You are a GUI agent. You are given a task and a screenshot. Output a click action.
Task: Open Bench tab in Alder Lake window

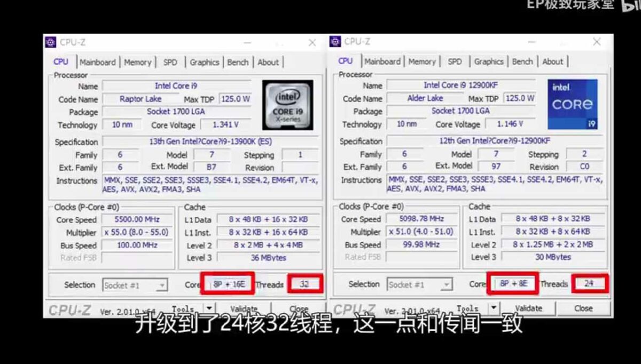tap(522, 62)
